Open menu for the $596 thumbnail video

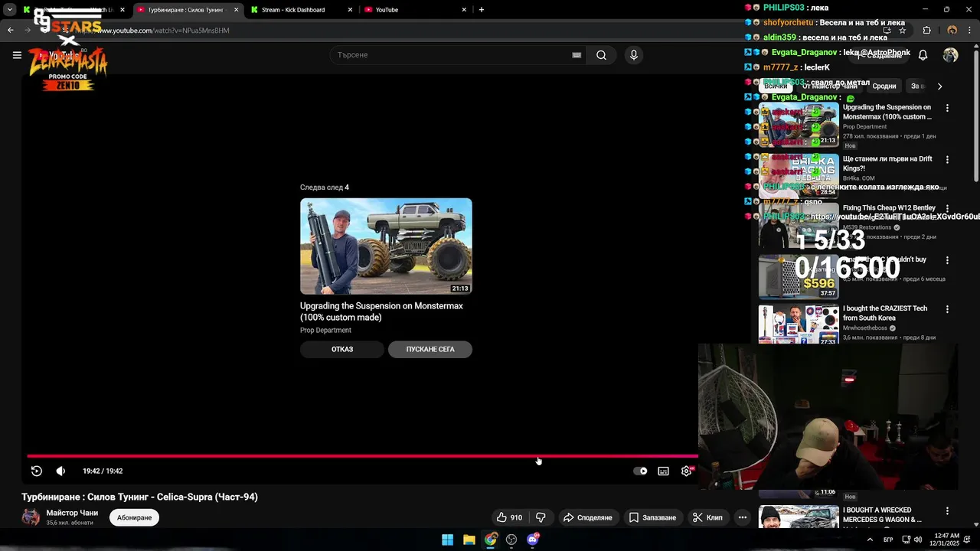pyautogui.click(x=947, y=260)
